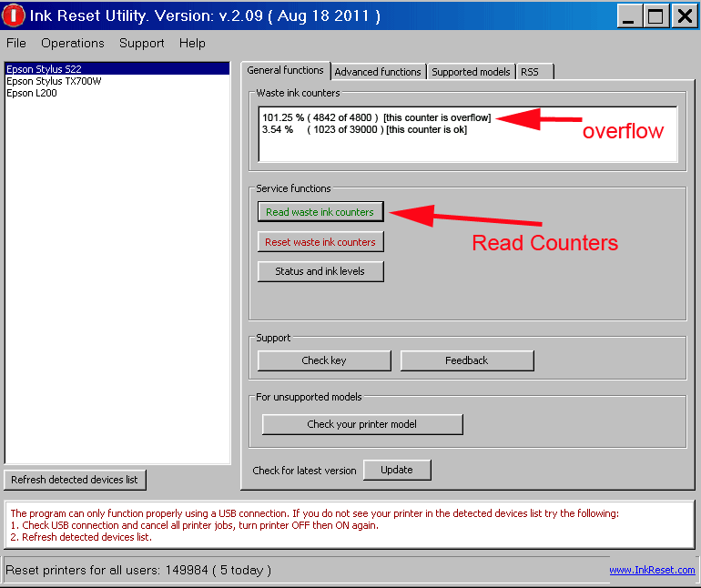Open the RSS tab
This screenshot has width=701, height=588.
tap(535, 72)
